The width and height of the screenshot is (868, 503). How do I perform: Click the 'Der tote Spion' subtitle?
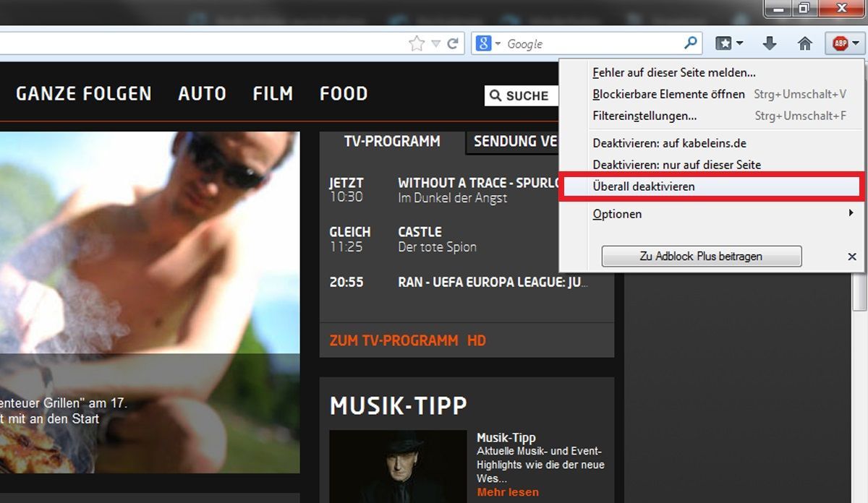[437, 247]
